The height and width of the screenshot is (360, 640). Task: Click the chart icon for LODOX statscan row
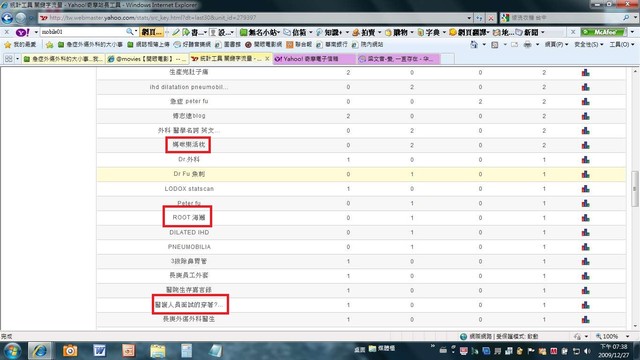click(585, 189)
